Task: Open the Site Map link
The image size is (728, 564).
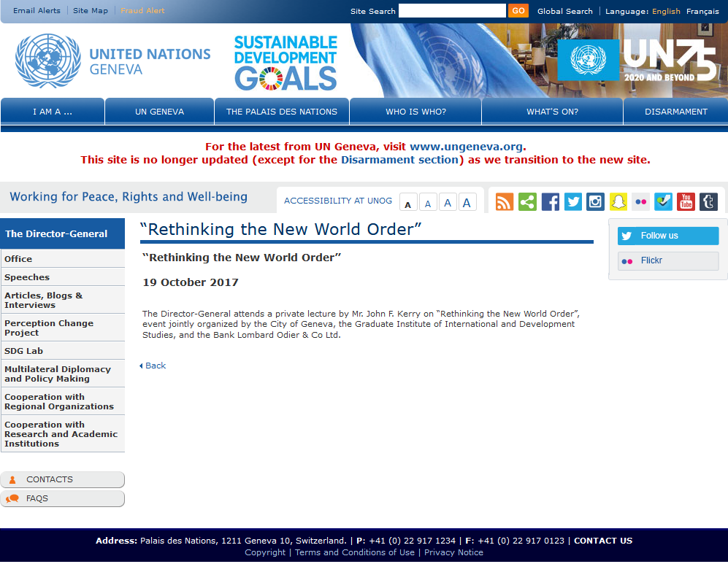Action: pyautogui.click(x=91, y=11)
